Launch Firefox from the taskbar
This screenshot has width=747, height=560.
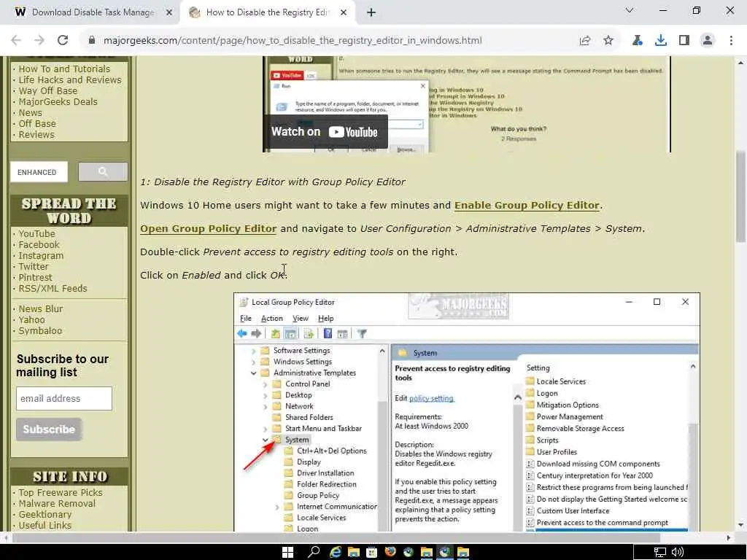pos(390,553)
